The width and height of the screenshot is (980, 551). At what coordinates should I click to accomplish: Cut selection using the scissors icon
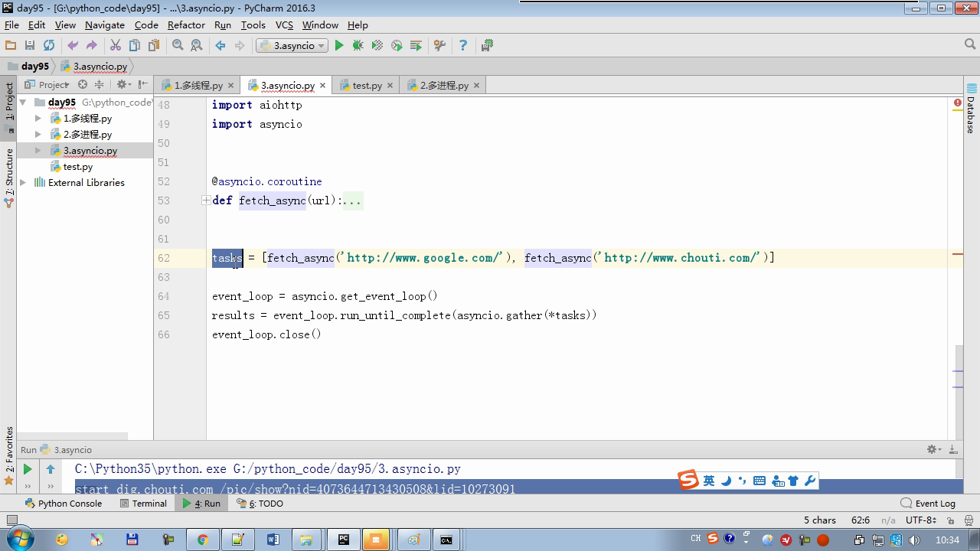116,46
